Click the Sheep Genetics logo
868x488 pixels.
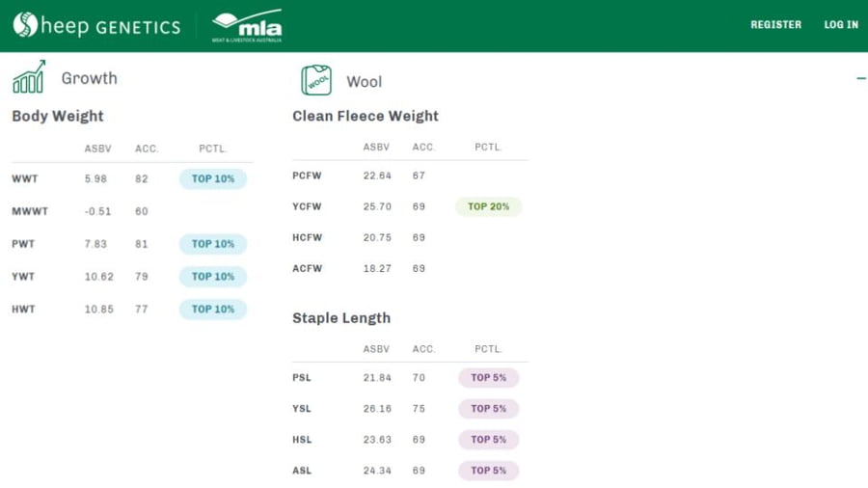click(96, 26)
